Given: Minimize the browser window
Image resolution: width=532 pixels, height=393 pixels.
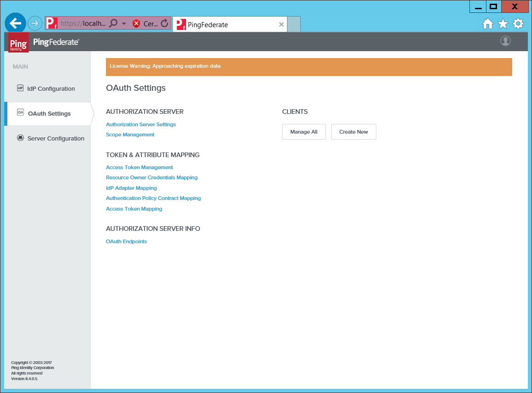Looking at the screenshot, I should [478, 7].
